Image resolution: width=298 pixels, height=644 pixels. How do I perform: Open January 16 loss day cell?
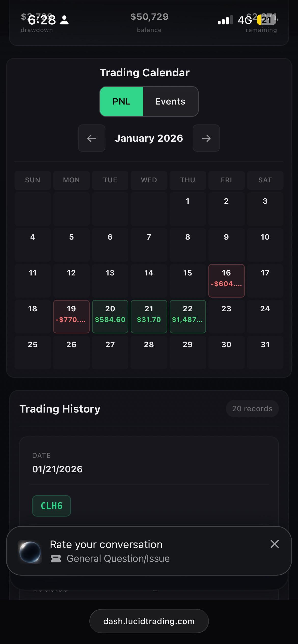click(x=226, y=281)
